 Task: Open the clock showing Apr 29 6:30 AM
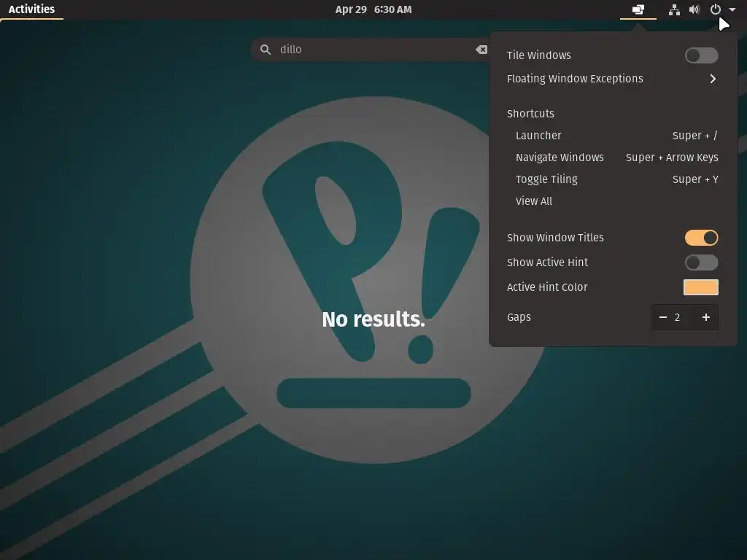click(x=373, y=9)
